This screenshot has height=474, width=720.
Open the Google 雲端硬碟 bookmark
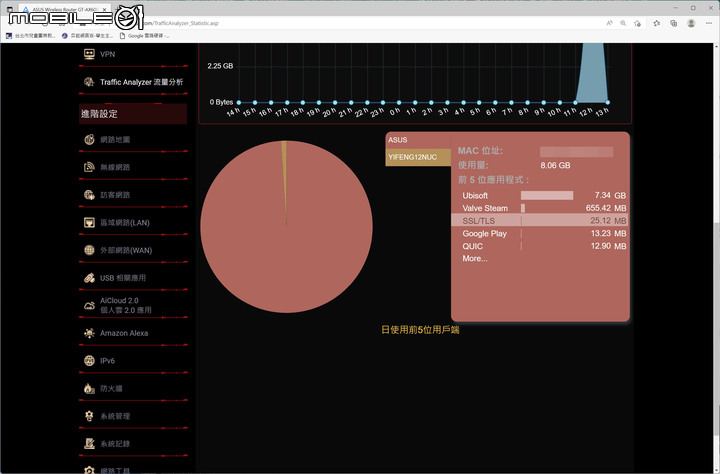click(x=144, y=35)
